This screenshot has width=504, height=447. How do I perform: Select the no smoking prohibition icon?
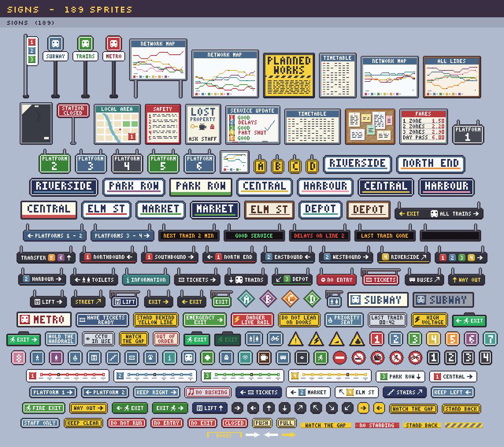pyautogui.click(x=358, y=358)
